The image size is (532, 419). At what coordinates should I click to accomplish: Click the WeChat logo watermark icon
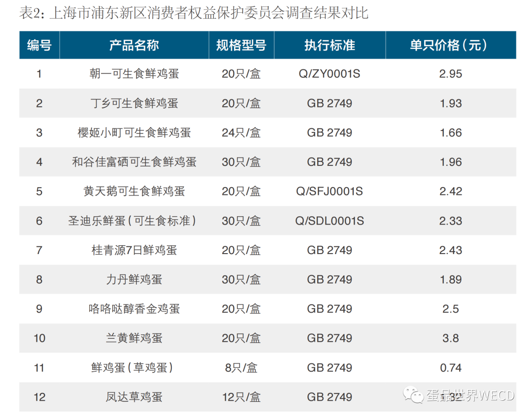(x=413, y=394)
